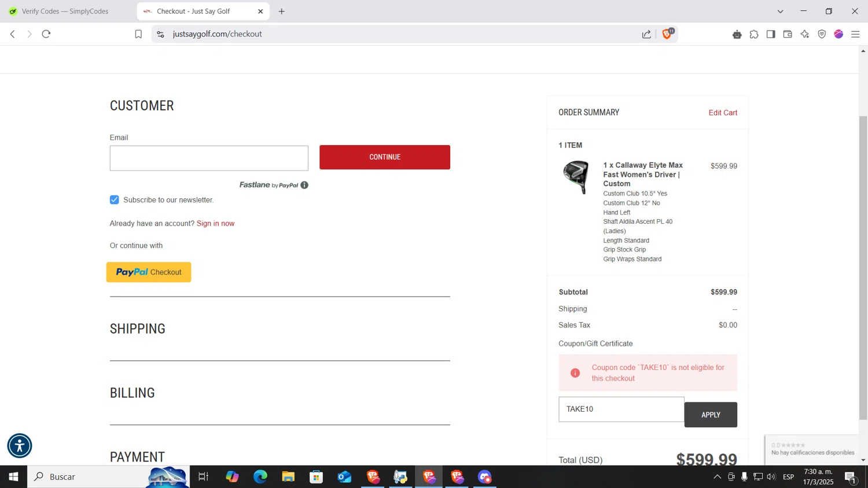Click the volume speaker tray icon
Image resolution: width=868 pixels, height=488 pixels.
point(771,477)
